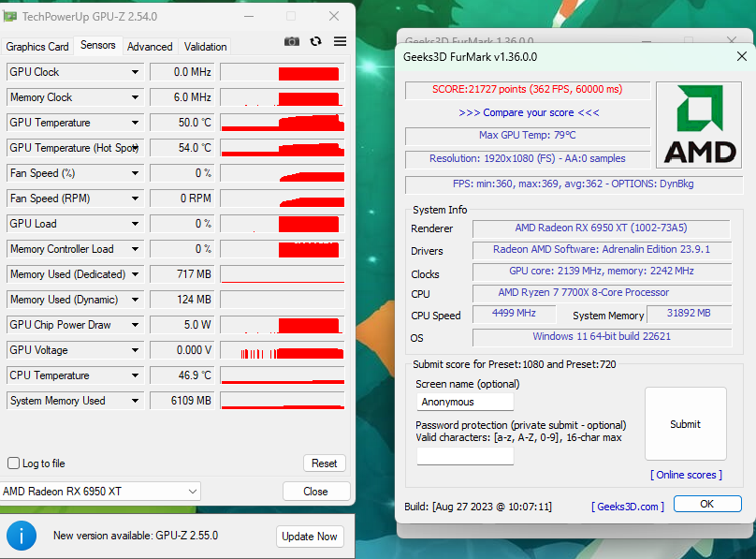This screenshot has width=756, height=559.
Task: Close the TechPowerUp GPU-Z window
Action: click(x=334, y=17)
